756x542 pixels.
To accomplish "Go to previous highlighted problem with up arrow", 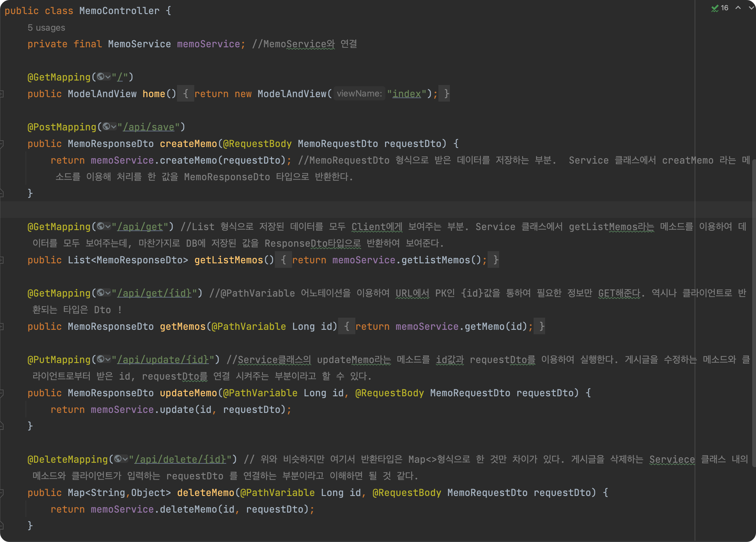I will coord(738,8).
